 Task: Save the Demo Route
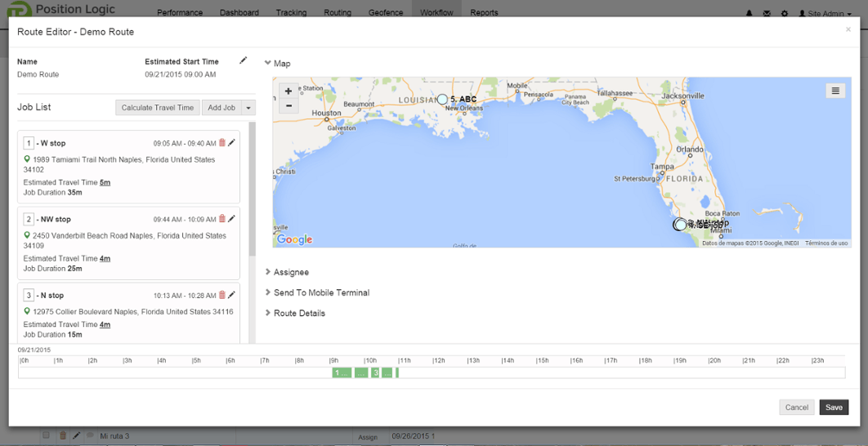click(x=834, y=408)
